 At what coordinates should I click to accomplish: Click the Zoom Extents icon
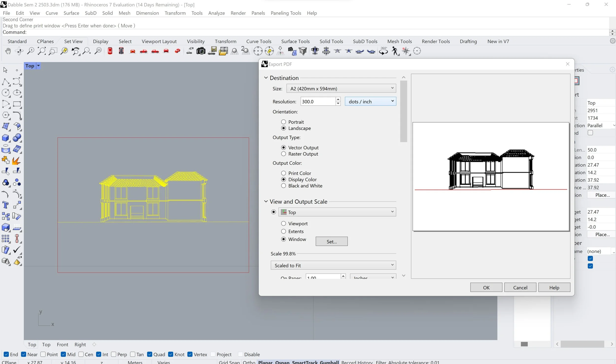coord(41,51)
